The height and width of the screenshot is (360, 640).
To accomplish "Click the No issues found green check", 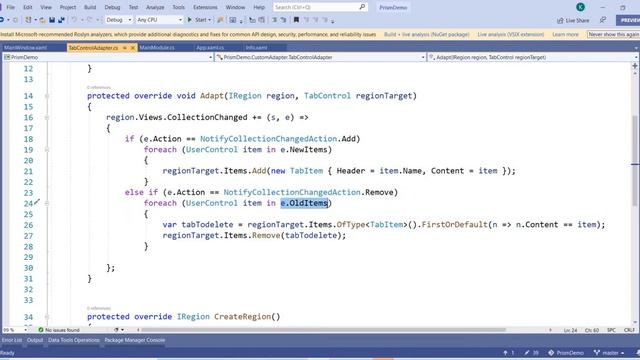I will (x=41, y=330).
